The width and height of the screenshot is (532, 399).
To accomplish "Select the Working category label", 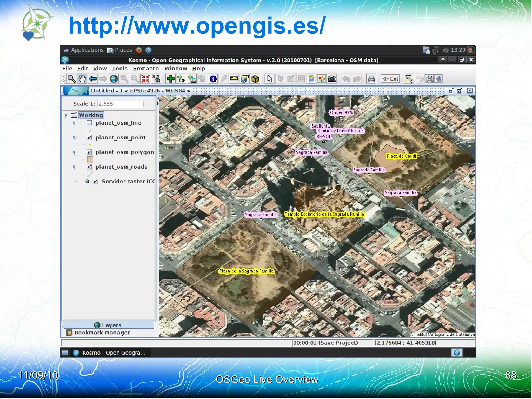I will pyautogui.click(x=91, y=115).
